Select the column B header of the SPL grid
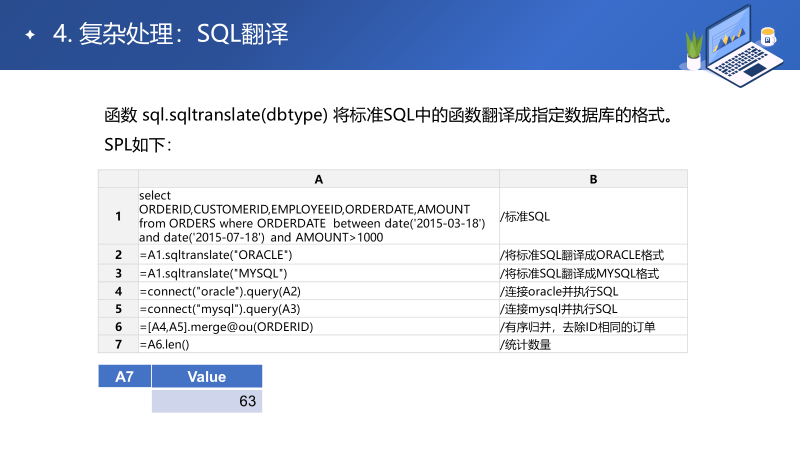The height and width of the screenshot is (450, 800). [593, 179]
